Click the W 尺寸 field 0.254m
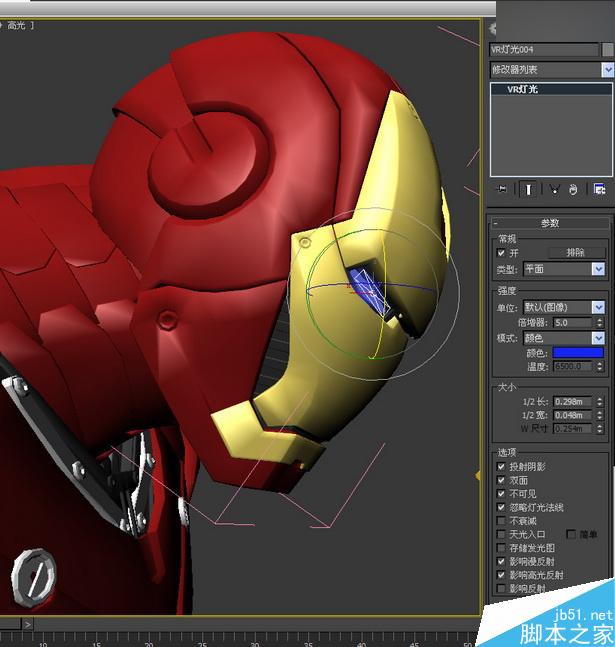 (x=572, y=429)
